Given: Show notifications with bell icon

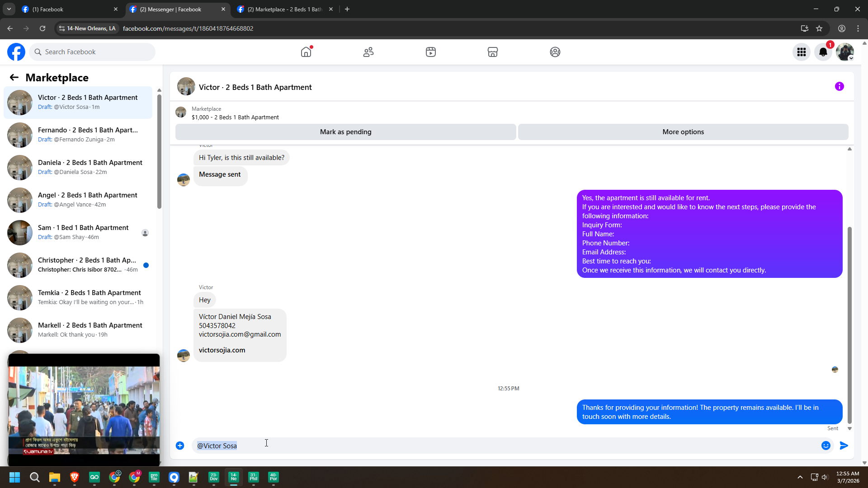Looking at the screenshot, I should click(x=823, y=52).
